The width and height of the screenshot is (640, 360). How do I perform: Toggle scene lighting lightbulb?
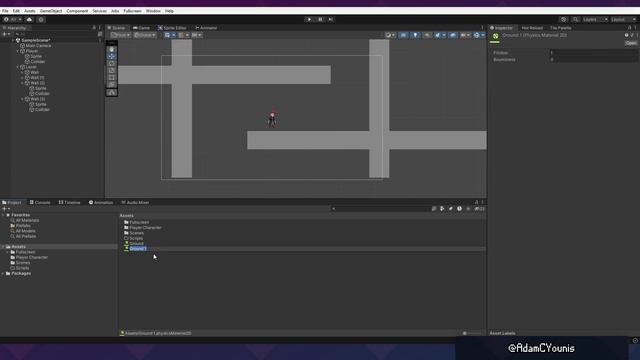point(415,35)
